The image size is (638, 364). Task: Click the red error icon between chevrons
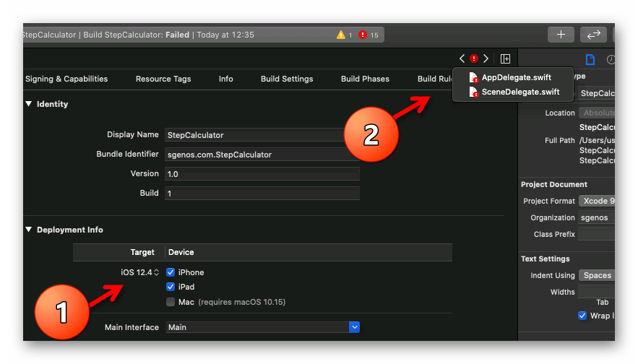pos(474,58)
